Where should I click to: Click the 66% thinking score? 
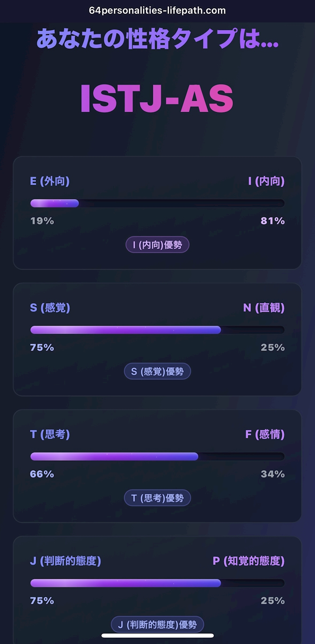point(42,474)
